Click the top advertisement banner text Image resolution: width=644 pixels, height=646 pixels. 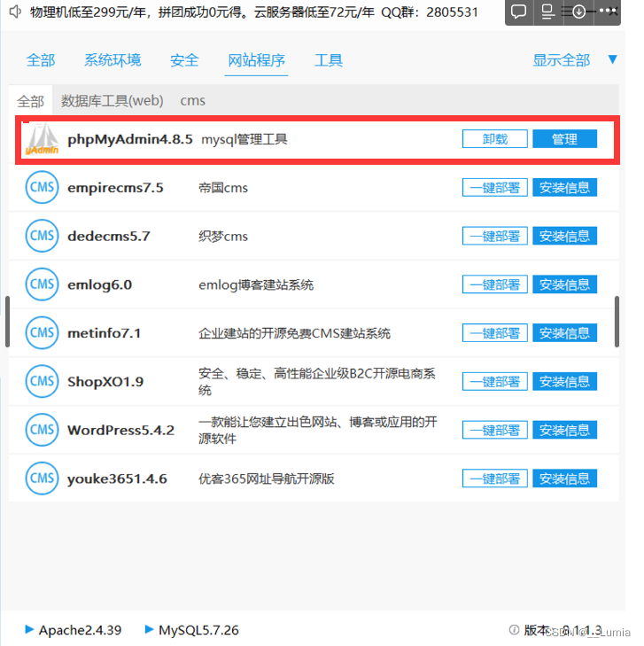tap(253, 12)
